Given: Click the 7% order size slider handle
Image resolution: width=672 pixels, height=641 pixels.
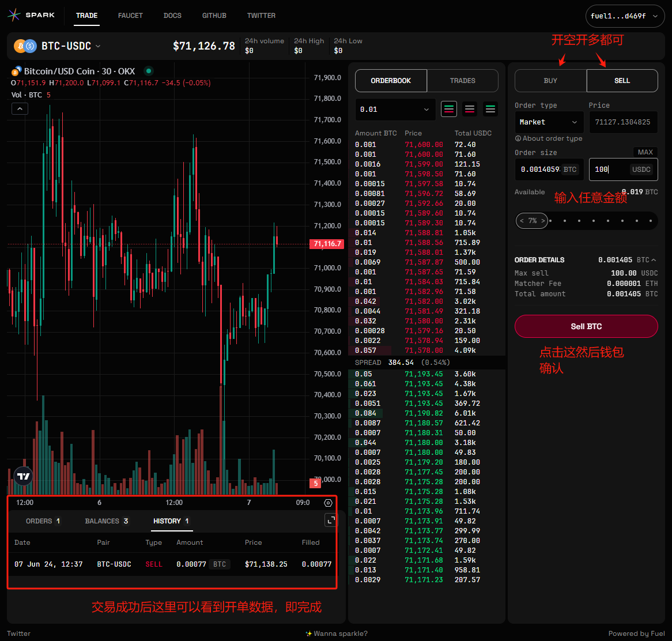Looking at the screenshot, I should pyautogui.click(x=532, y=221).
